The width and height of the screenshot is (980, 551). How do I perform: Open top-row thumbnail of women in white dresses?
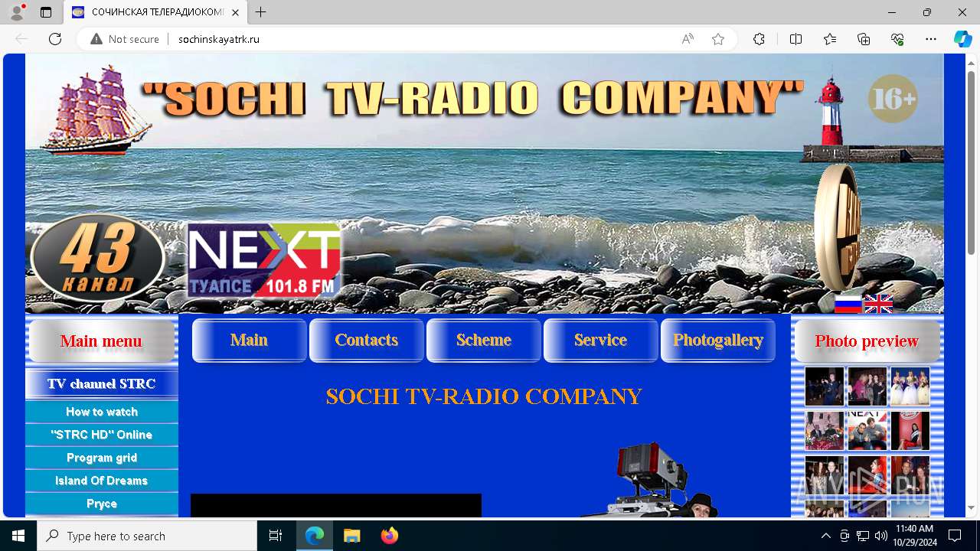coord(910,386)
